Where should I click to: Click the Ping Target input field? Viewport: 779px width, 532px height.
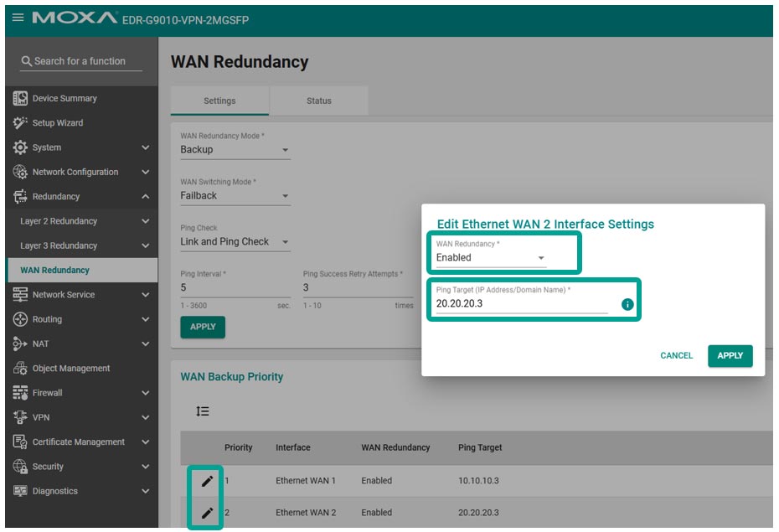[521, 304]
